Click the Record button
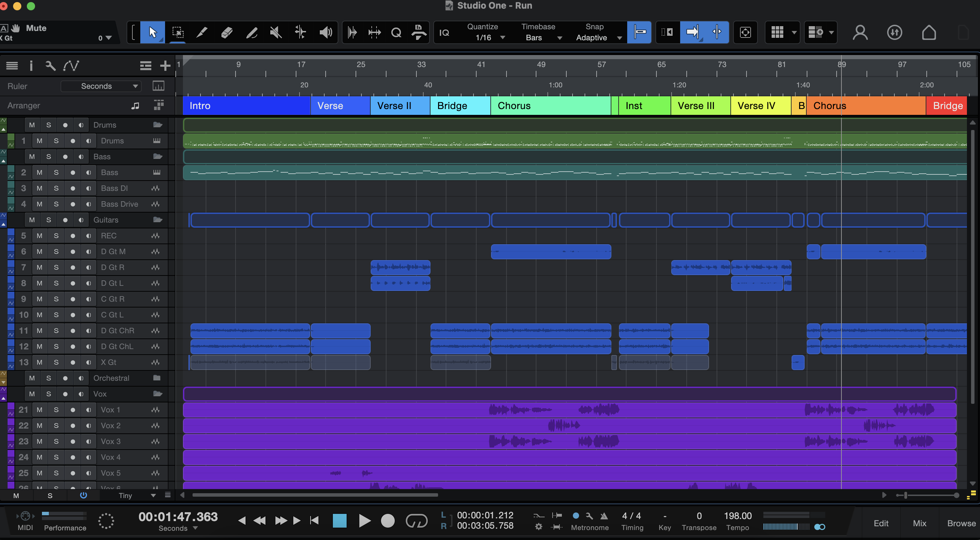Screen dimensions: 980x540 (388, 521)
